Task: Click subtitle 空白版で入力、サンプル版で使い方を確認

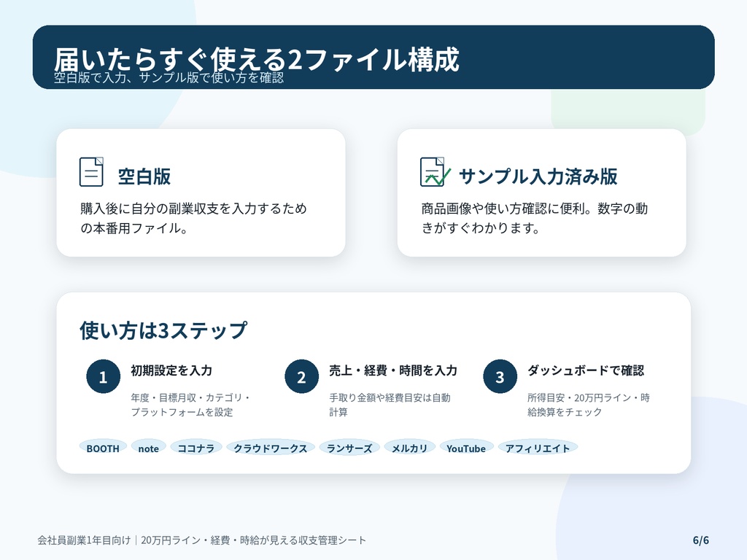Action: point(169,77)
